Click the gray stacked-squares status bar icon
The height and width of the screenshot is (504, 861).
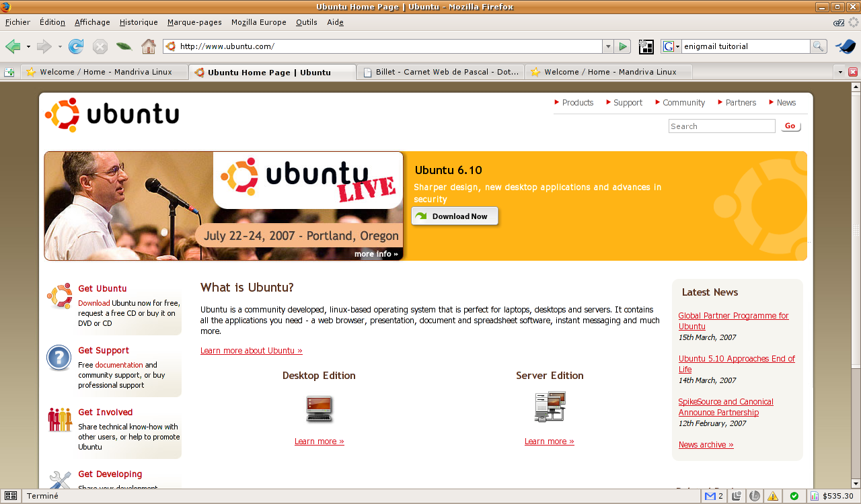coord(737,496)
